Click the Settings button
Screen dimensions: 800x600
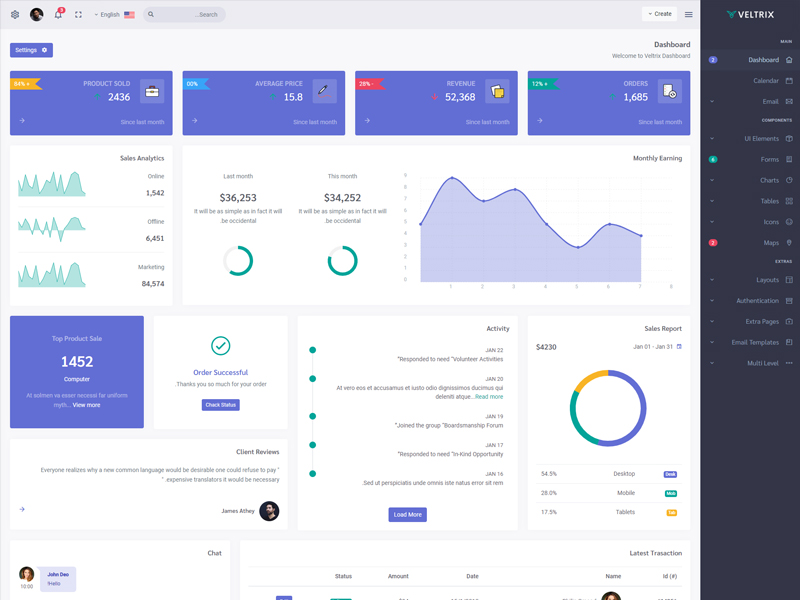click(31, 50)
